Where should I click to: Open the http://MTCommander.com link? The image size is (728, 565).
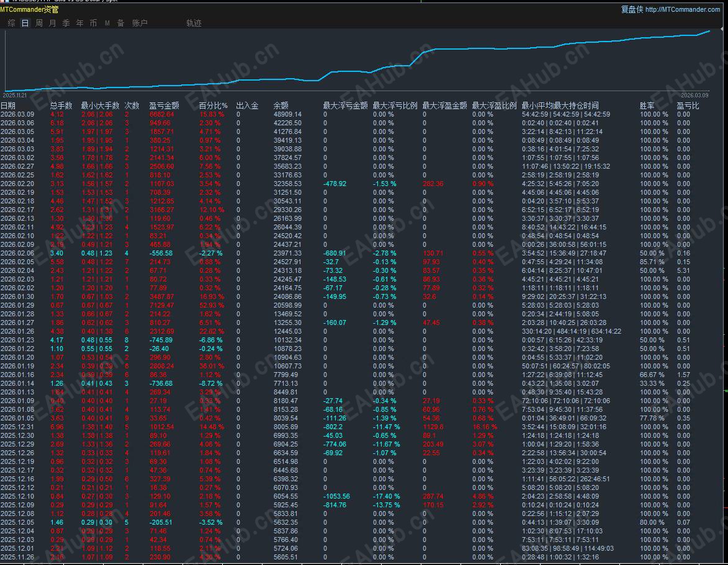683,9
